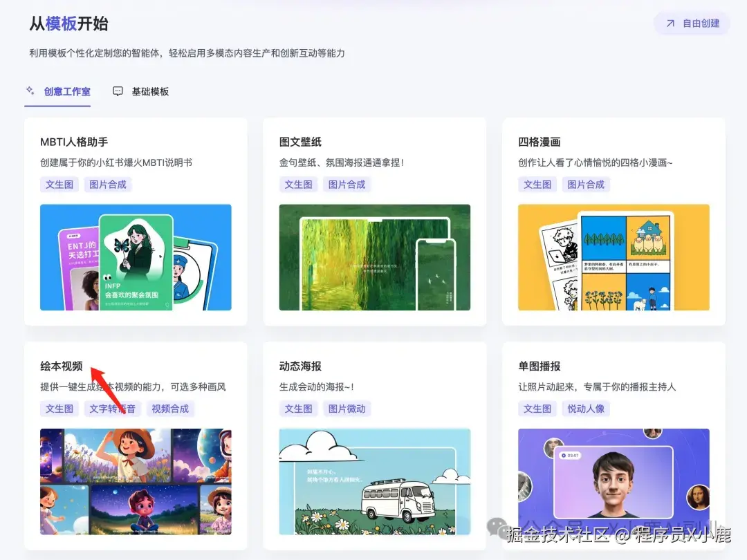Click the 图片微动 tag on 动态海报 card

(347, 408)
